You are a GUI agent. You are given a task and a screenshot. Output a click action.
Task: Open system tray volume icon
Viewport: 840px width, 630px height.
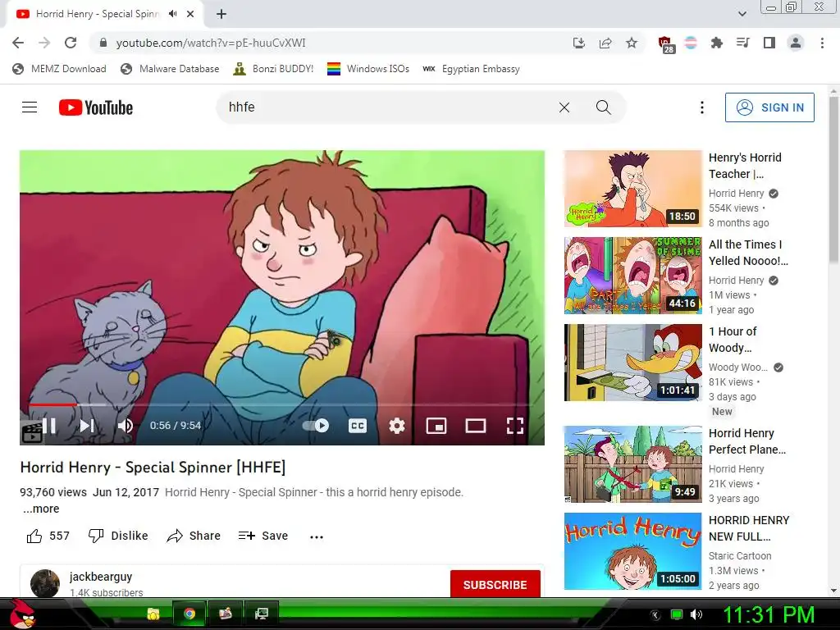696,614
